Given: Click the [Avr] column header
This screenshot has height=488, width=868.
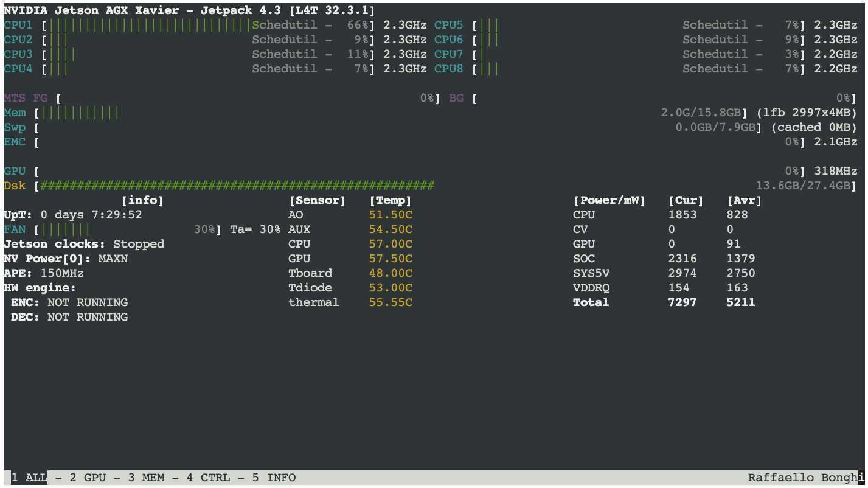Looking at the screenshot, I should click(x=745, y=200).
